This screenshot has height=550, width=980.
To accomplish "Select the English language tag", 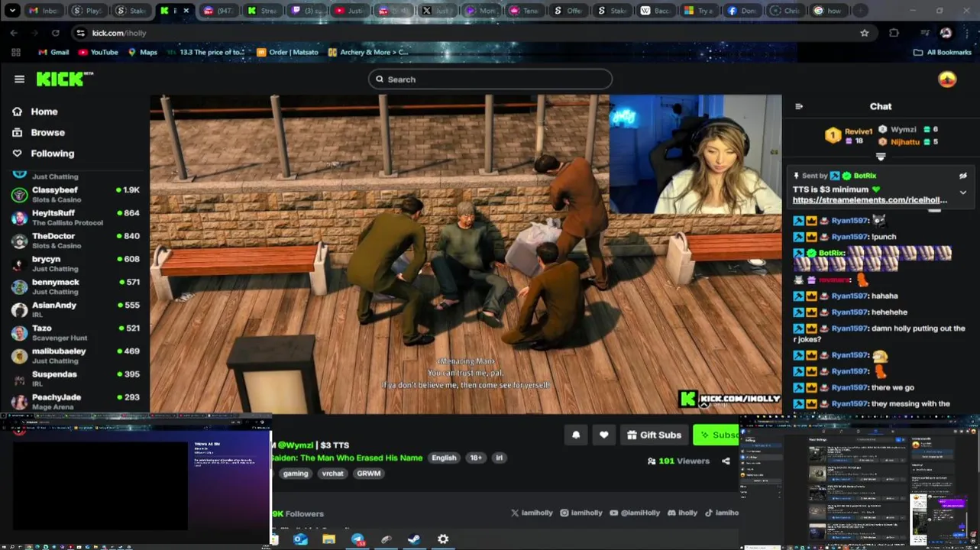I will point(444,458).
